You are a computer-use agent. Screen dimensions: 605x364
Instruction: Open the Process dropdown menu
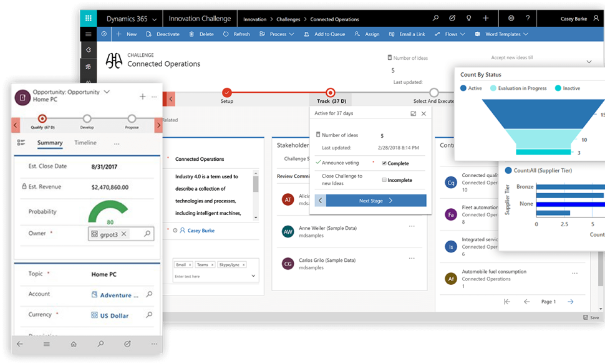(277, 34)
